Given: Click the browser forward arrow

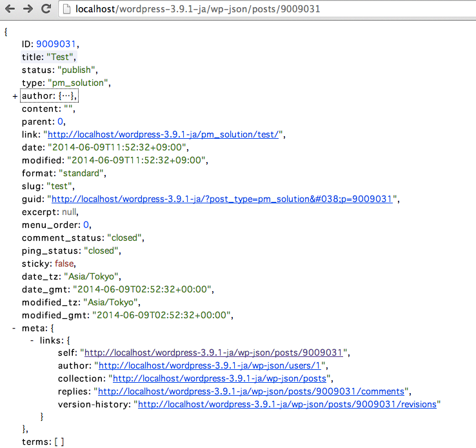Looking at the screenshot, I should tap(28, 9).
